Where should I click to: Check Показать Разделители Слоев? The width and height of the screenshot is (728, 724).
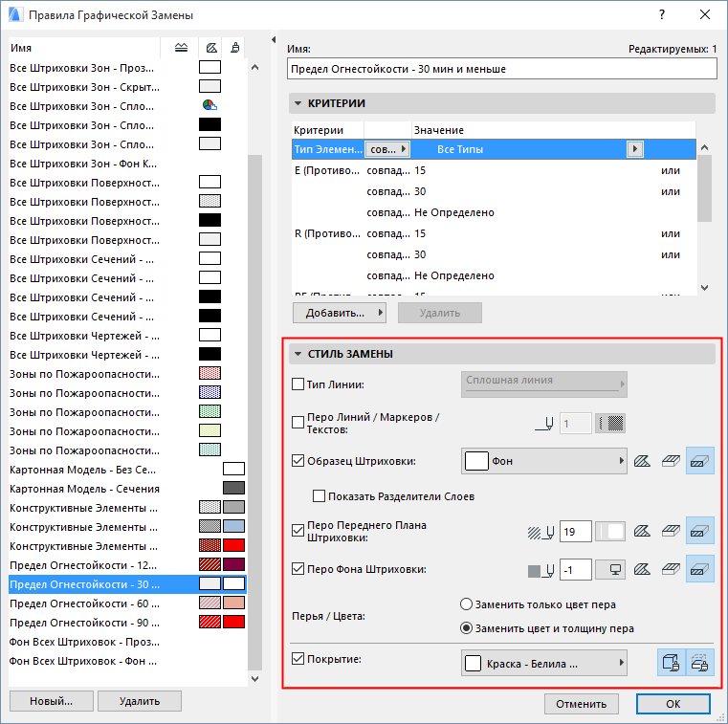319,496
